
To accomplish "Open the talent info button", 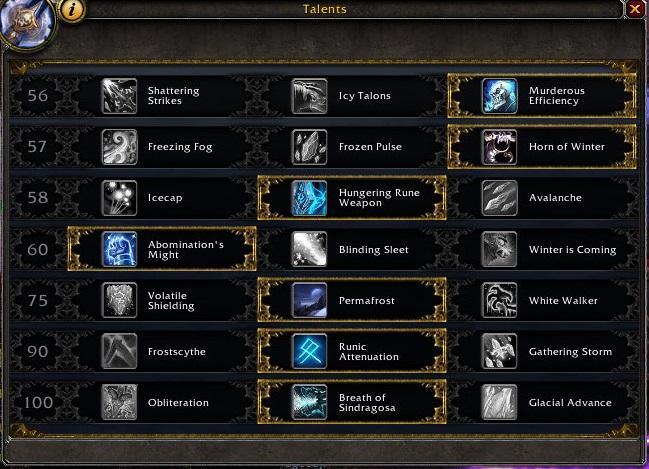I will pyautogui.click(x=72, y=9).
